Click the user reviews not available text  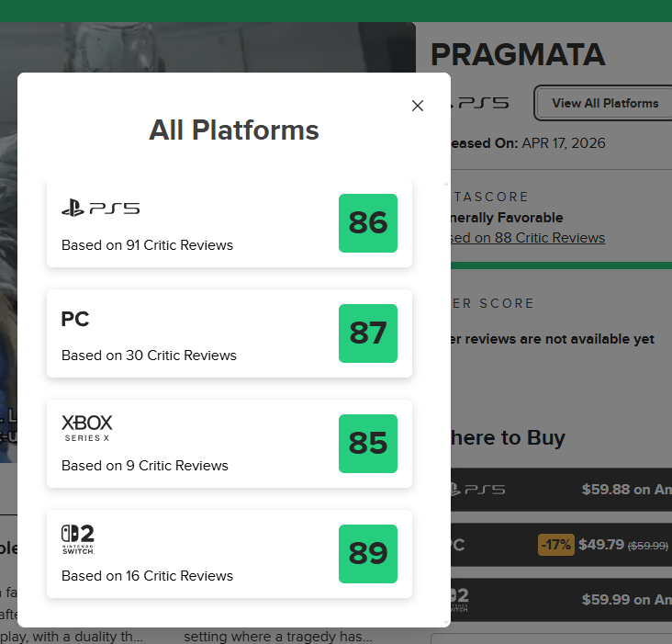pyautogui.click(x=553, y=339)
